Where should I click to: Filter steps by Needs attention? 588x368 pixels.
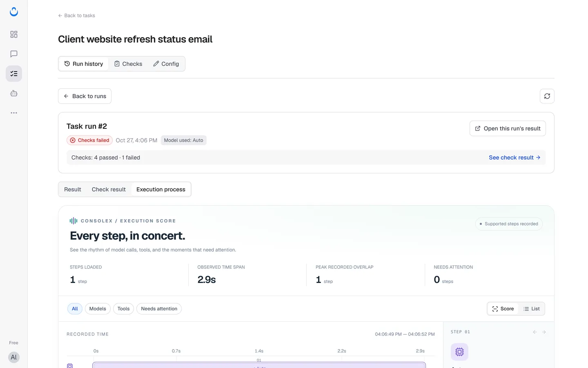(159, 309)
